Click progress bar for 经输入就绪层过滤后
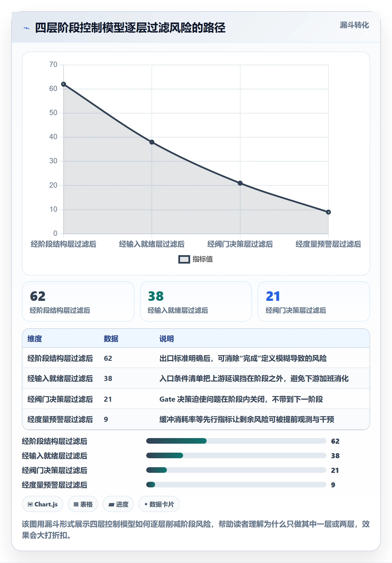 pyautogui.click(x=236, y=455)
